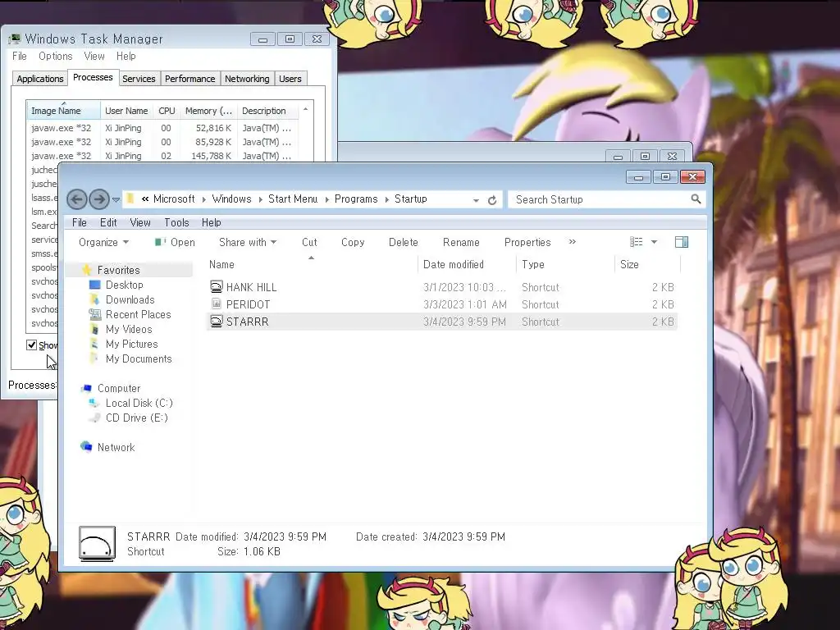Image resolution: width=840 pixels, height=630 pixels.
Task: Select Network in navigation pane
Action: click(116, 447)
